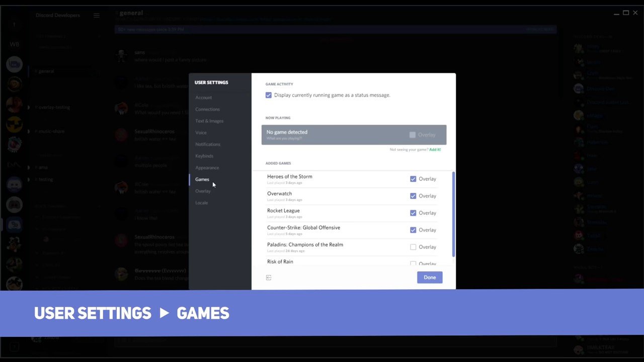The image size is (644, 362).
Task: Switch to the Text & Images tab
Action: tap(209, 121)
